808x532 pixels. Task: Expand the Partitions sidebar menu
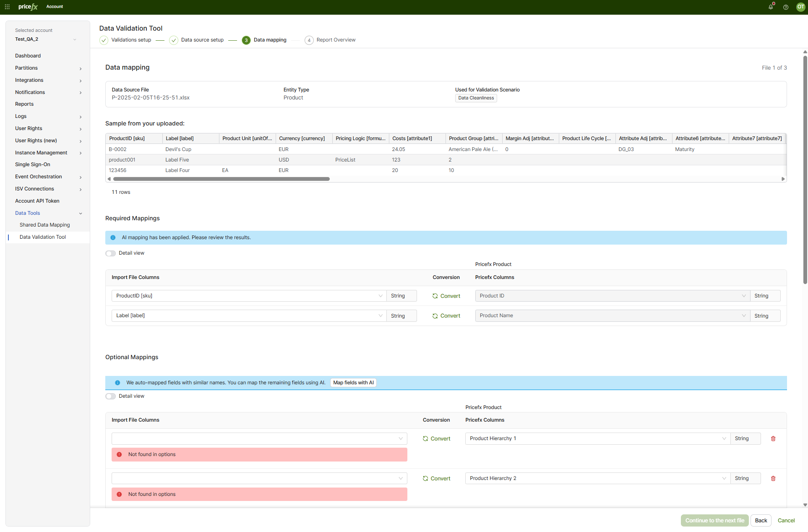48,68
